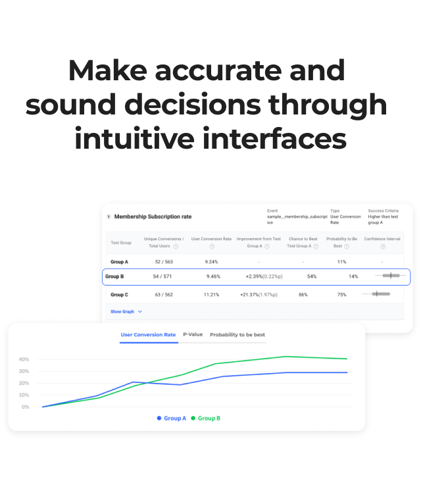Image resolution: width=421 pixels, height=504 pixels.
Task: Toggle Group B series in chart legend
Action: (x=207, y=418)
